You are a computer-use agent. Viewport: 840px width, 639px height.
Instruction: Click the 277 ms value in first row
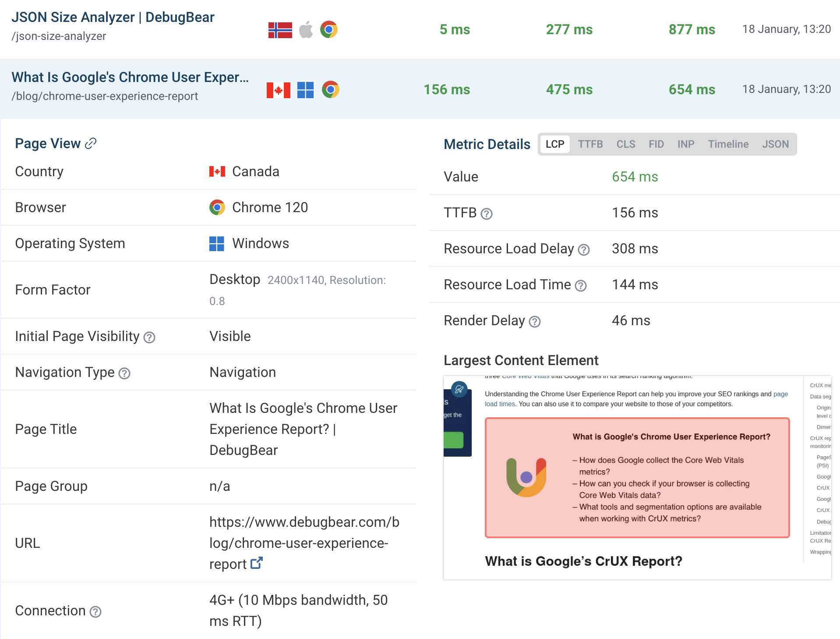(x=569, y=29)
